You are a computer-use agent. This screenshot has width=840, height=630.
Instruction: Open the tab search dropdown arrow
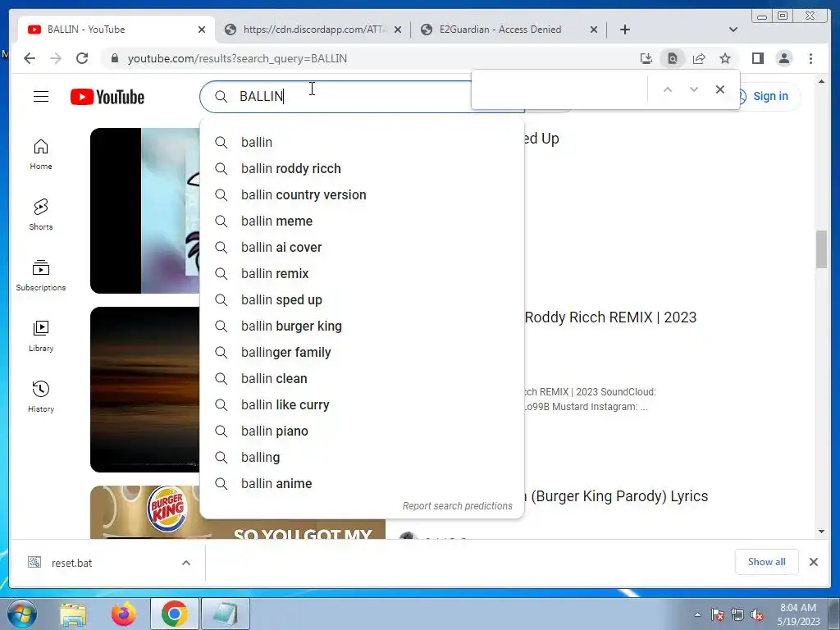[x=733, y=30]
